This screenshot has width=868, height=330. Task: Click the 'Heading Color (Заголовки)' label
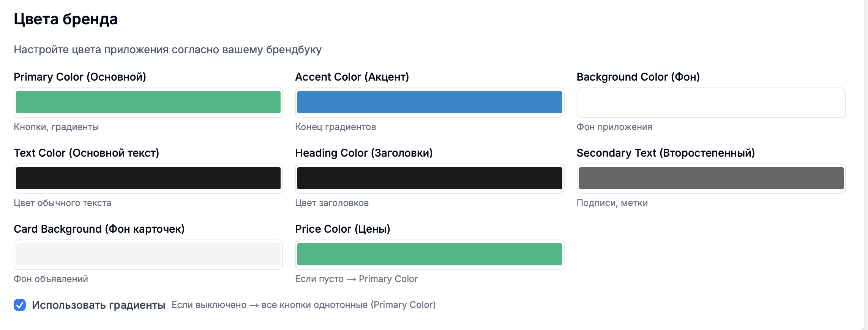pos(364,153)
